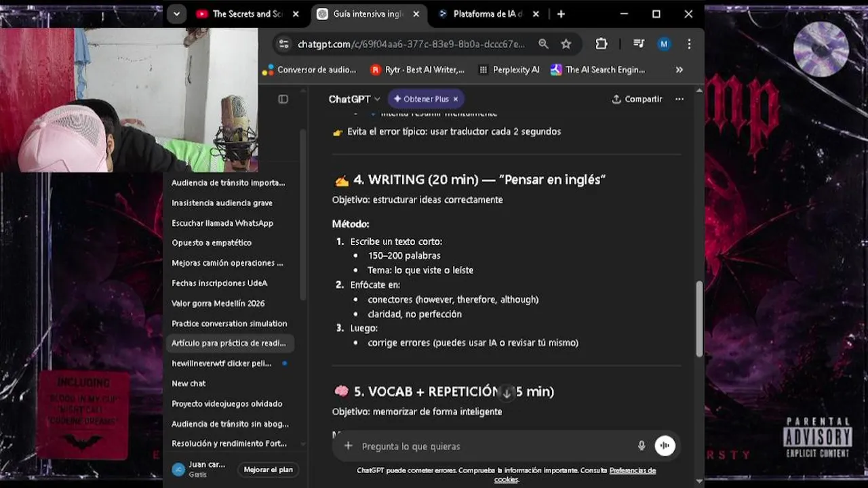868x488 pixels.
Task: Click the Mejorar el plan button
Action: (268, 469)
